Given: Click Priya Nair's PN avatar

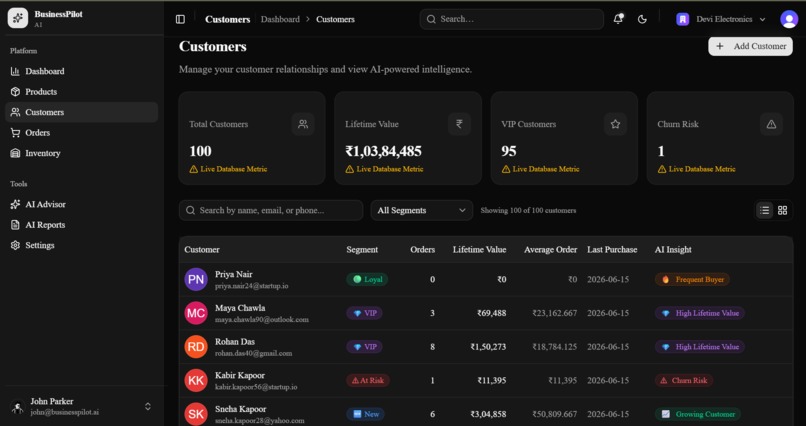Looking at the screenshot, I should point(196,279).
